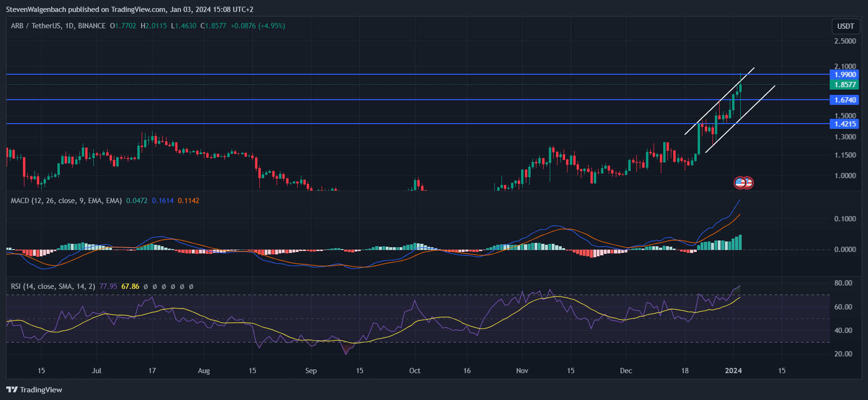
Task: Click the MACD signal value 0.1142
Action: point(189,201)
